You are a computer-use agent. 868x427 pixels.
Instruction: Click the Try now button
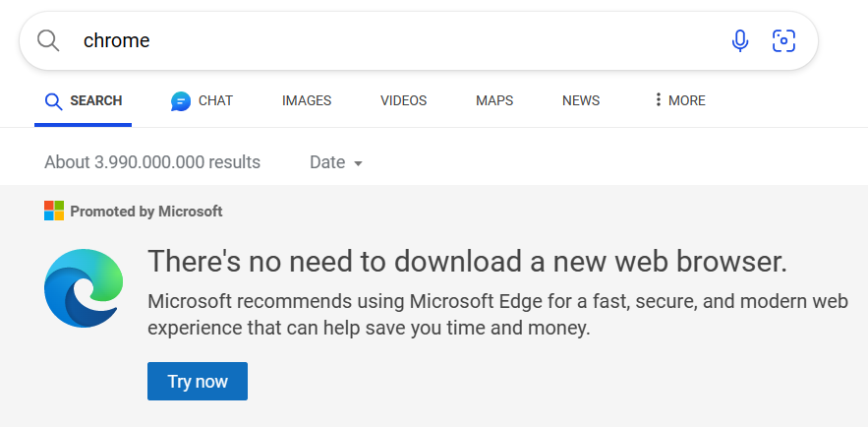(x=198, y=381)
